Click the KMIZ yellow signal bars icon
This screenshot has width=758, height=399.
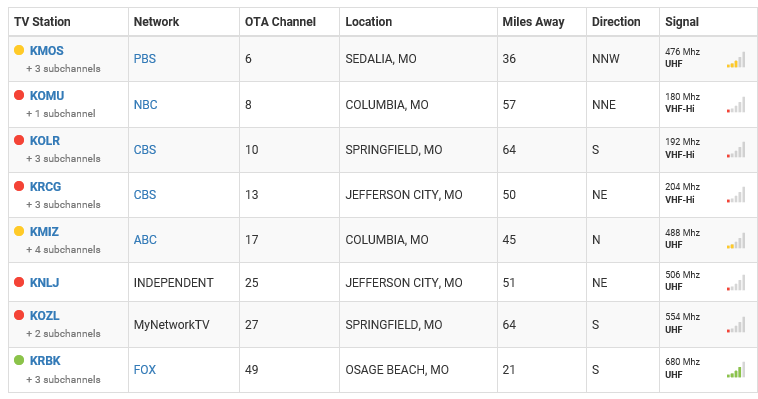[x=736, y=241]
